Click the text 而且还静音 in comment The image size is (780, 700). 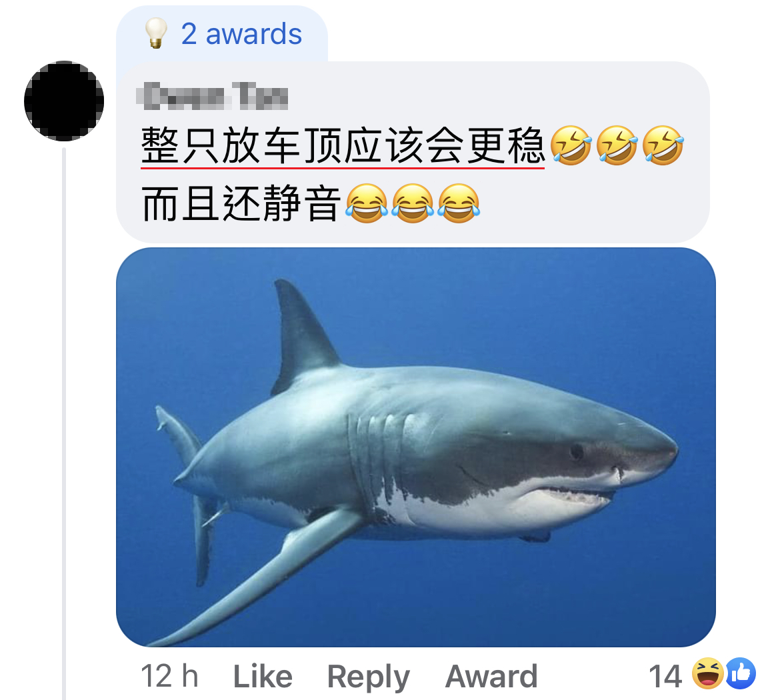pos(241,203)
